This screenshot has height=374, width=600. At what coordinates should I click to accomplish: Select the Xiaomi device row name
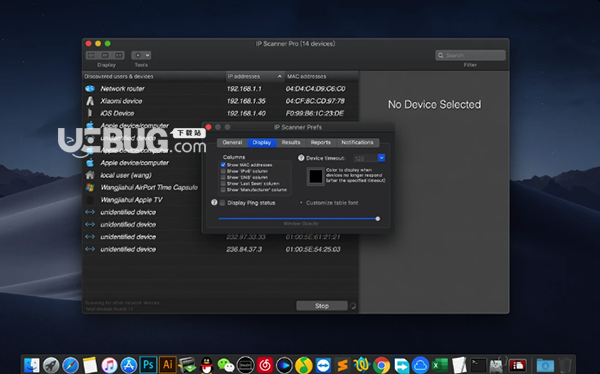(x=121, y=101)
